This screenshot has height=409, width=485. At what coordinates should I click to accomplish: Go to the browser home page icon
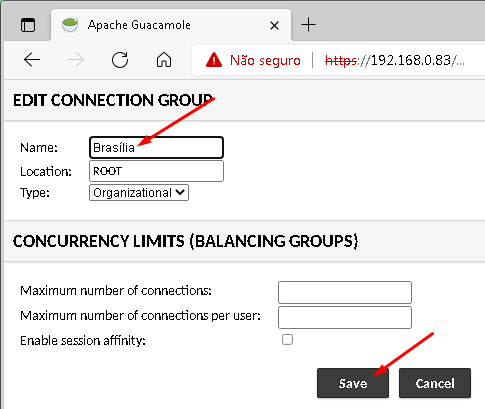164,60
